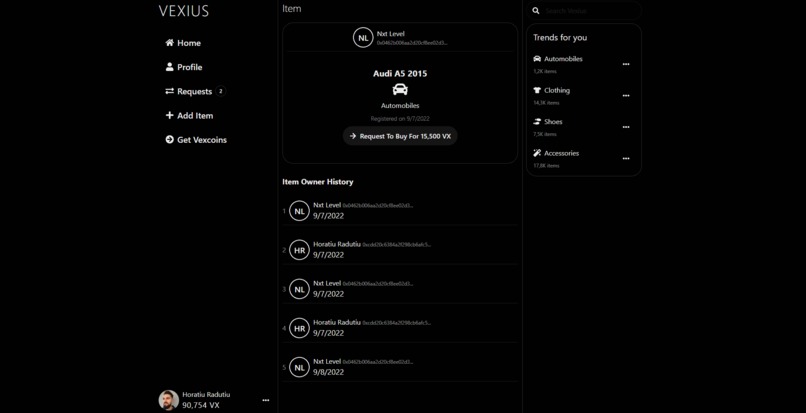This screenshot has height=413, width=806.
Task: Click HR avatar in history row 4
Action: coord(299,328)
